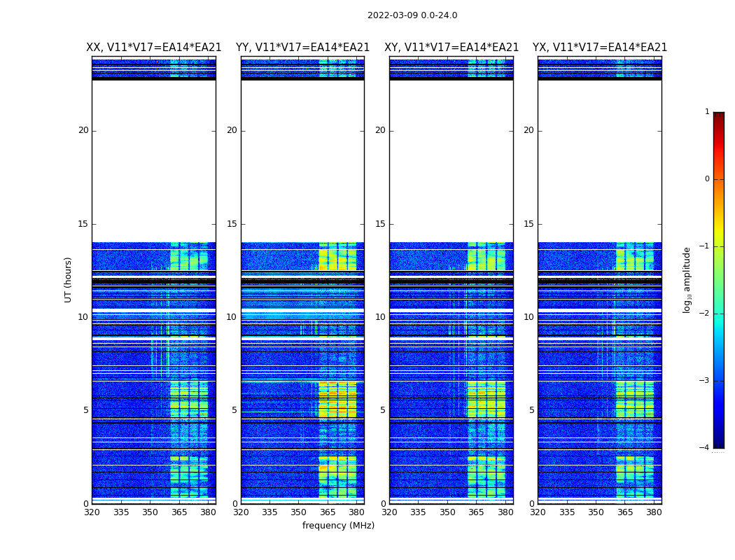The image size is (735, 560).
Task: Click the colorbar tick label 0
Action: click(707, 179)
